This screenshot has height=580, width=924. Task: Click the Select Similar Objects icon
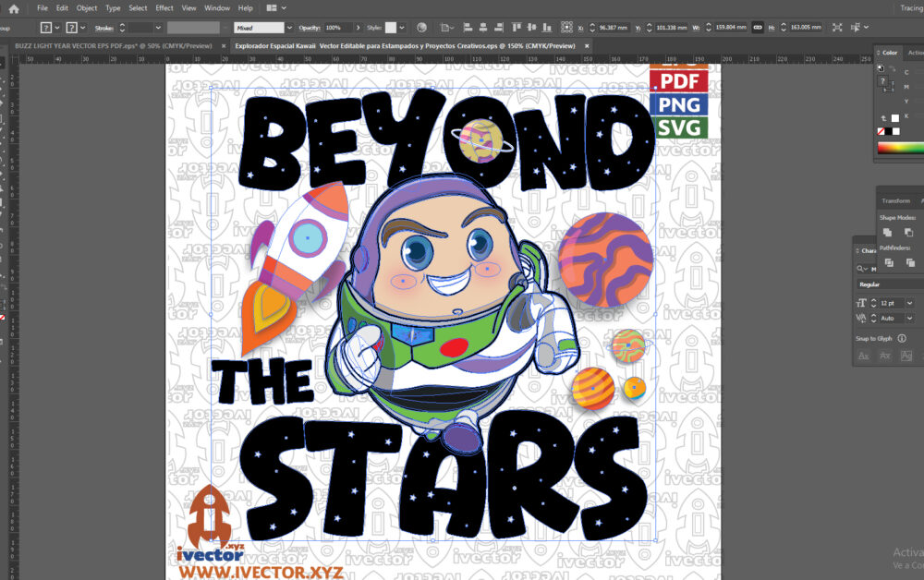coord(855,28)
